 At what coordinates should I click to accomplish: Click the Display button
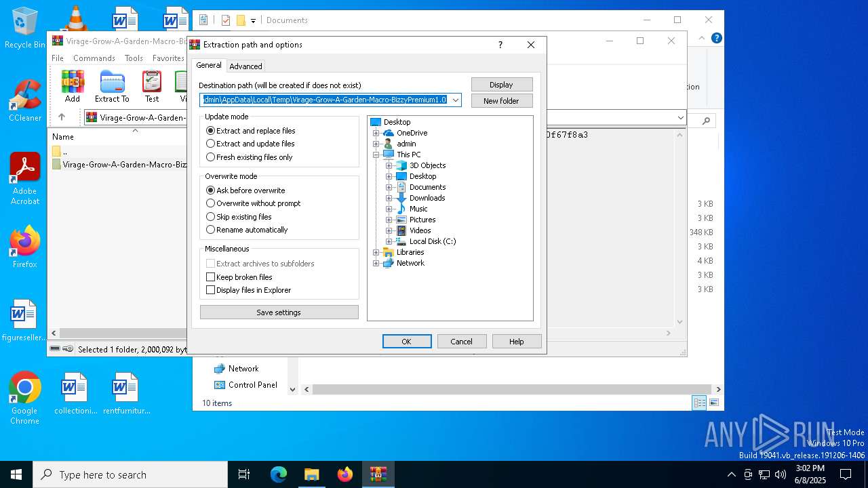[502, 85]
